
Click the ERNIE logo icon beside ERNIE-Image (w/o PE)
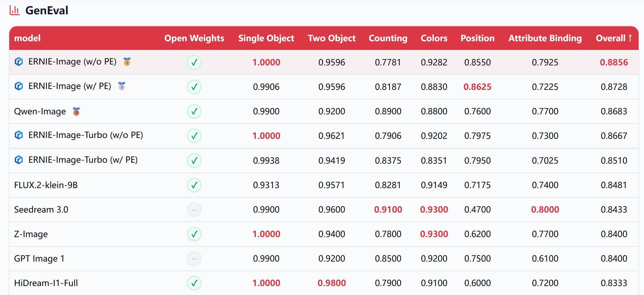pos(19,62)
